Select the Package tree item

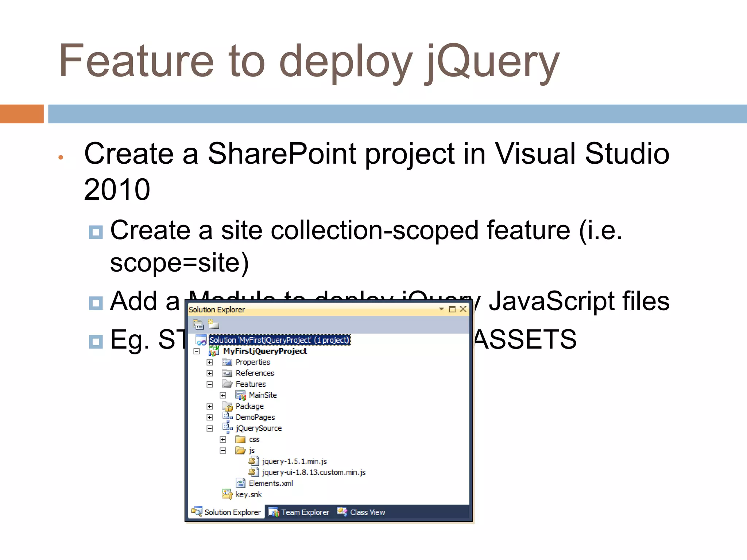point(249,406)
